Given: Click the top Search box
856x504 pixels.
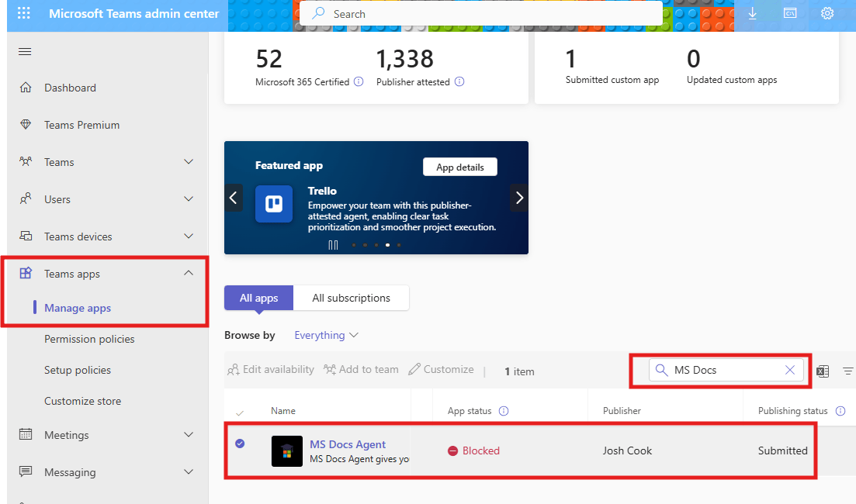Looking at the screenshot, I should point(481,14).
